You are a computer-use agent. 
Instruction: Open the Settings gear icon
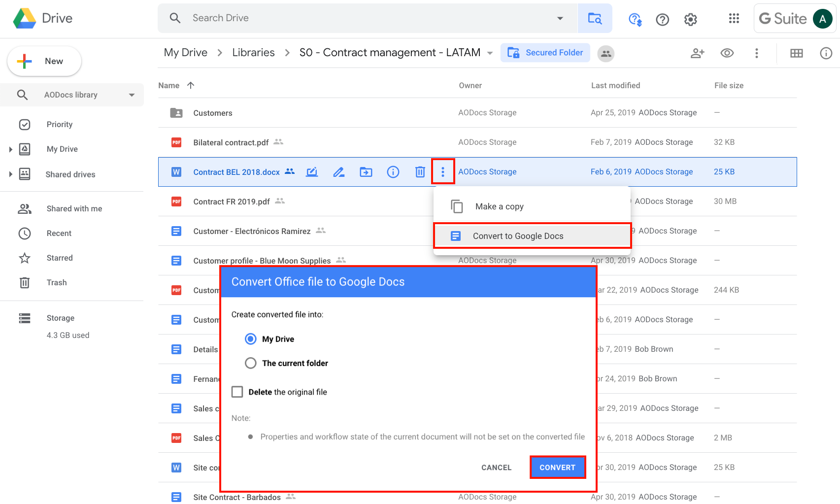691,19
